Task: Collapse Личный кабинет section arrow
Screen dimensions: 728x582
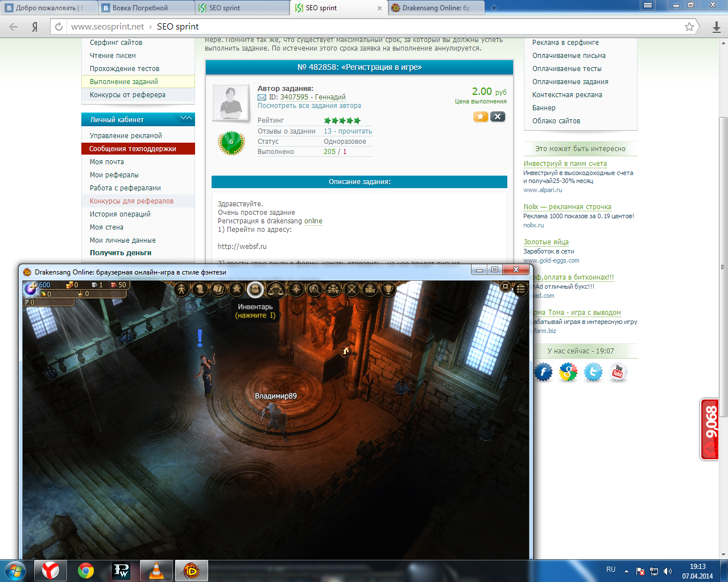Action: [x=186, y=119]
